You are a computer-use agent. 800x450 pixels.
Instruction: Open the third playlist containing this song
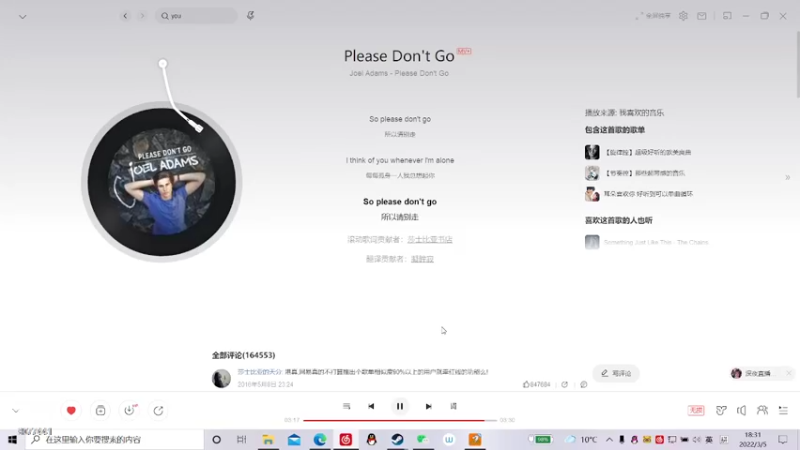pos(640,194)
